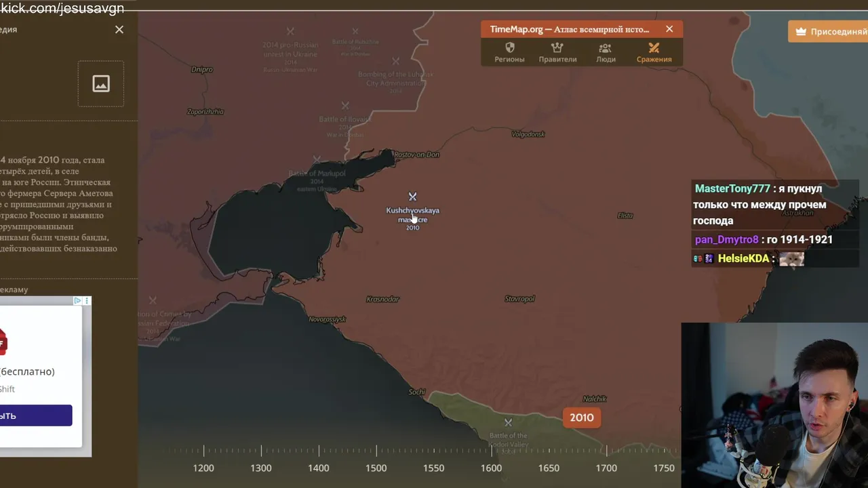Open the Regions shield icon tab
This screenshot has width=868, height=488.
pyautogui.click(x=509, y=52)
